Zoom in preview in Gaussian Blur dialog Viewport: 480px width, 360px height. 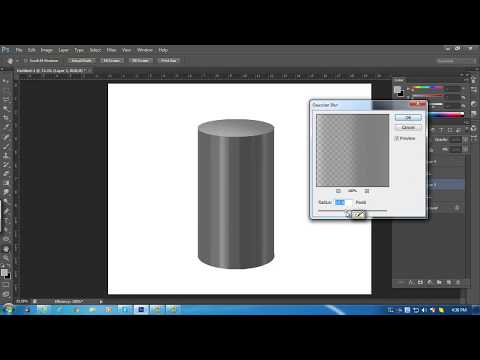click(367, 191)
